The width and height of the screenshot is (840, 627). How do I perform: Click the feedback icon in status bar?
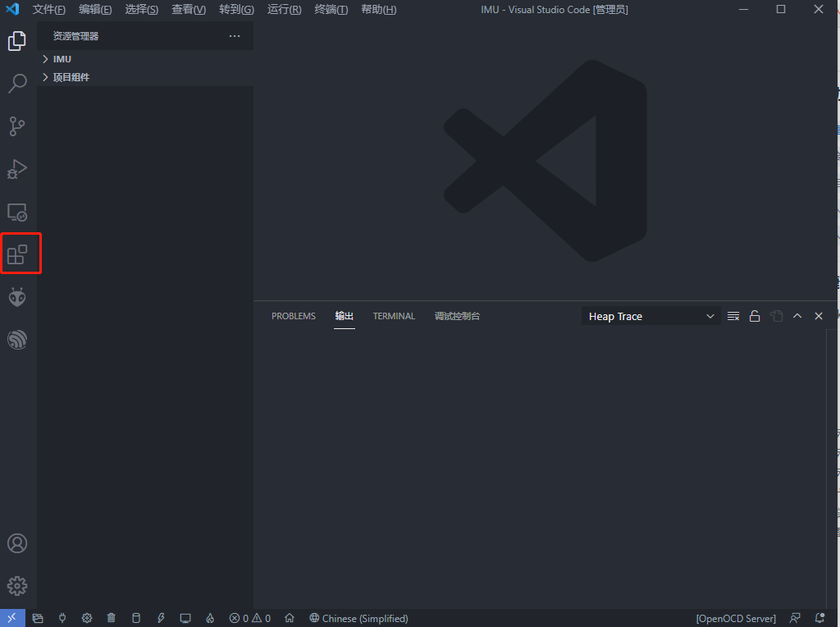795,618
